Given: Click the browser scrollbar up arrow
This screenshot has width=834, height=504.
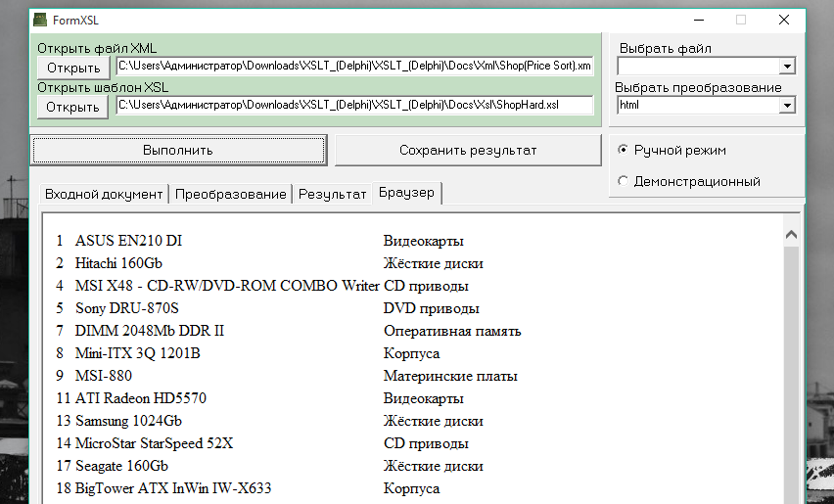Looking at the screenshot, I should click(792, 235).
